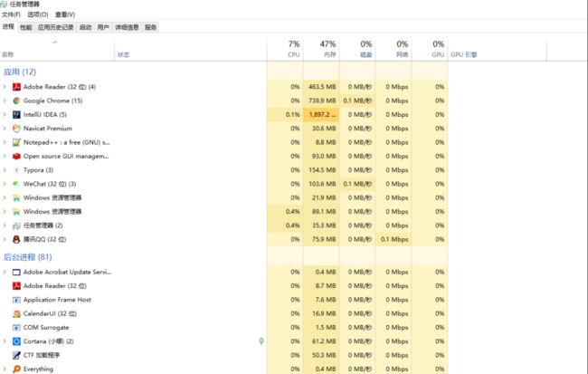Sort by the Disk 0% column header
588x374 pixels.
(x=357, y=50)
